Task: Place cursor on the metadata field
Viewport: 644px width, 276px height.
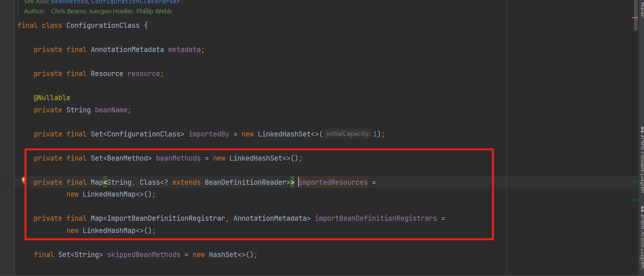Action: point(184,49)
